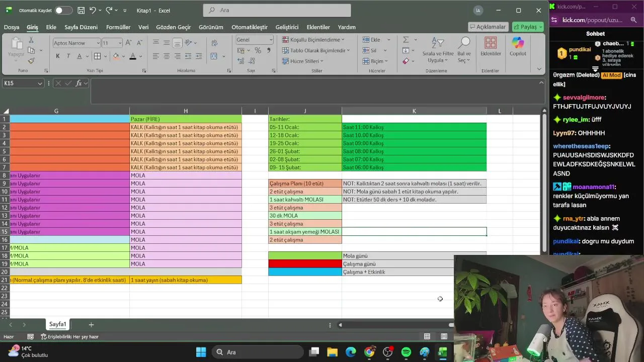Collapse the ribbon with the chevron
644x362 pixels.
tap(539, 69)
